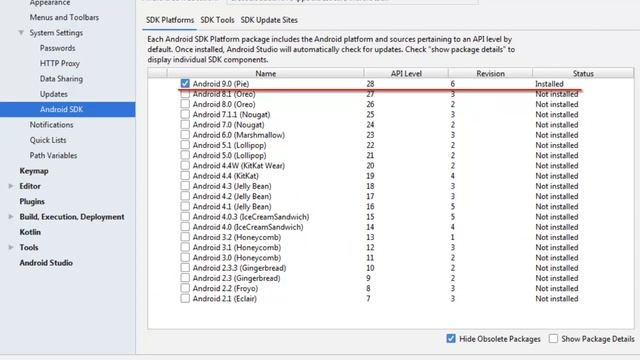Open Menus and Toolbars settings
The image size is (640, 360).
(x=64, y=17)
